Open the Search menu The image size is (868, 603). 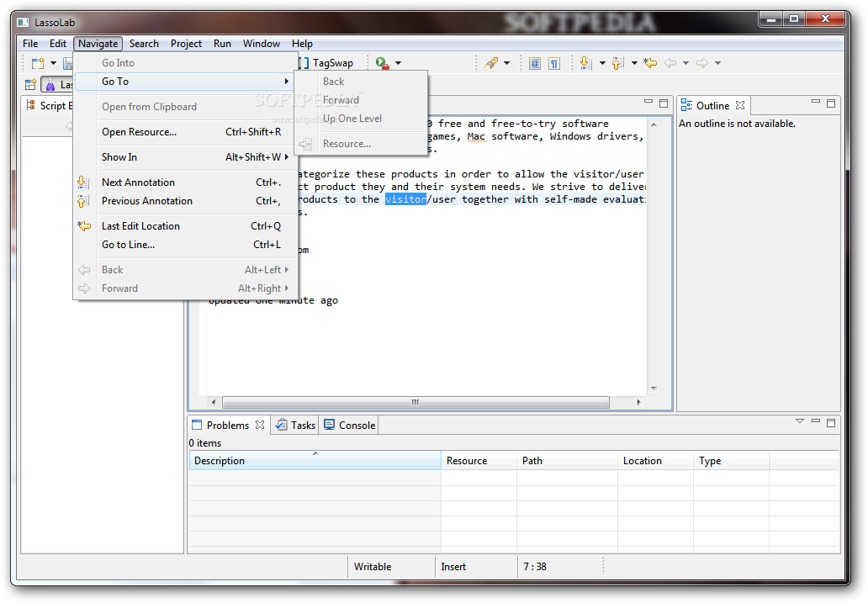(x=144, y=44)
